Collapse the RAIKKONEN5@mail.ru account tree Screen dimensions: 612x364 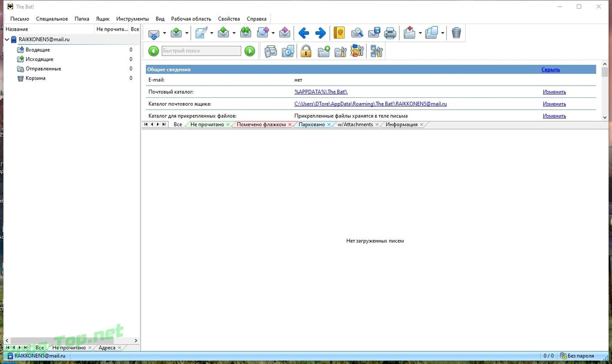pos(7,39)
